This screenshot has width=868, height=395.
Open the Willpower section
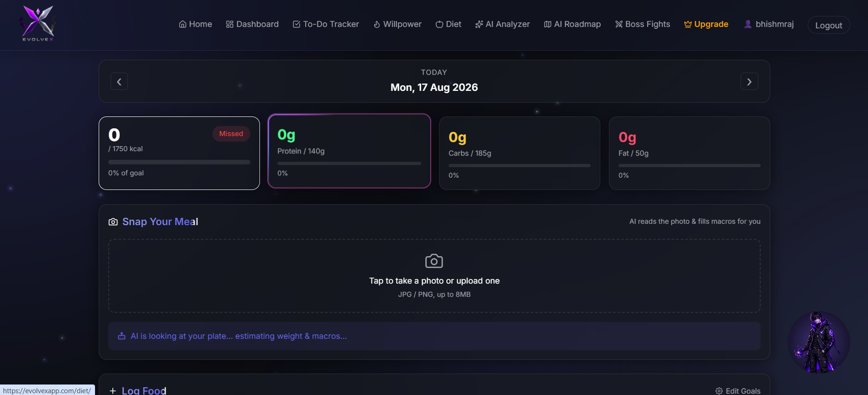[x=397, y=24]
